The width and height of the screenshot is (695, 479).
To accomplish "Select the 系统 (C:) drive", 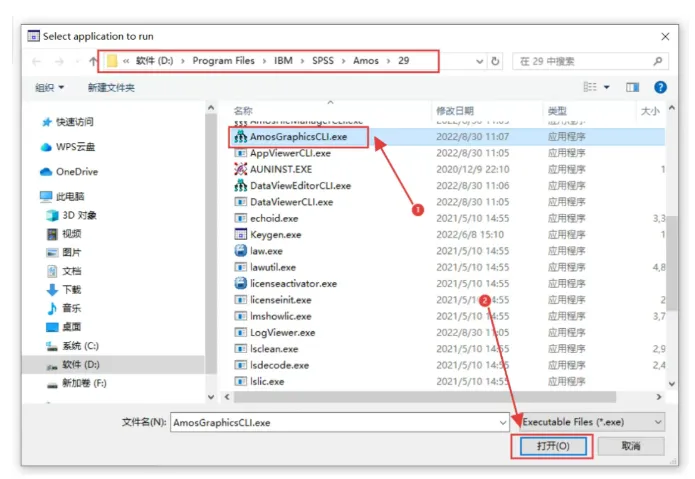I will [73, 346].
